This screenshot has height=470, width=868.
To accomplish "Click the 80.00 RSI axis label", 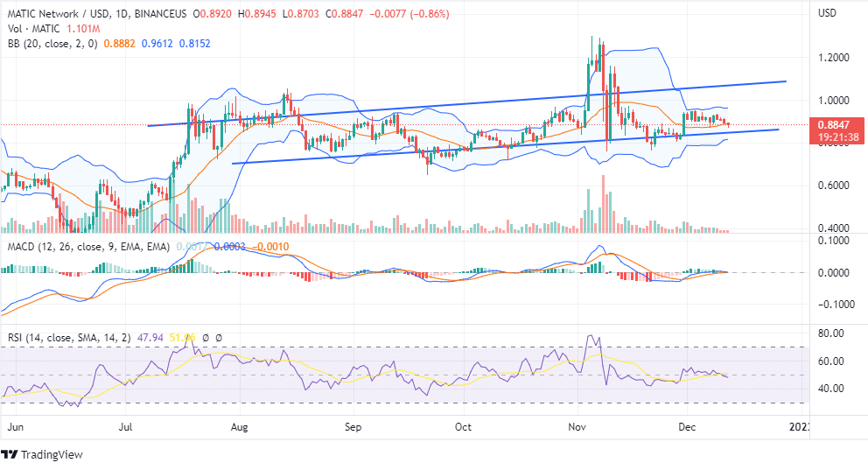I will tap(831, 333).
